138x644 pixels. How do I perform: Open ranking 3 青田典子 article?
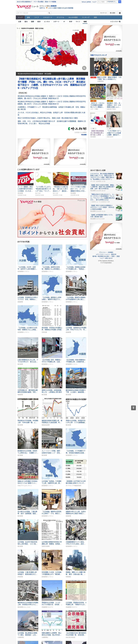[x=114, y=92]
